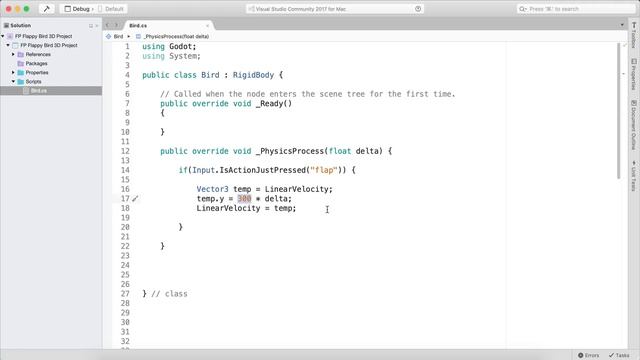
Task: Click the method icon in the breadcrumb
Action: (138, 36)
